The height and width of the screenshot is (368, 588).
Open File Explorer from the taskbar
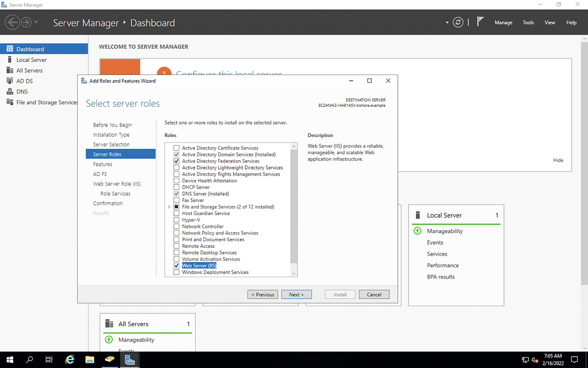89,360
